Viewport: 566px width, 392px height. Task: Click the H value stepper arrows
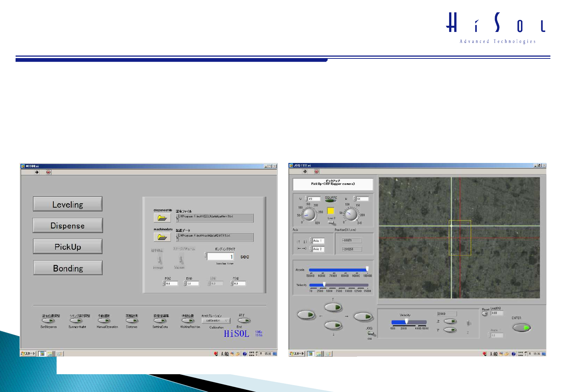(x=354, y=199)
